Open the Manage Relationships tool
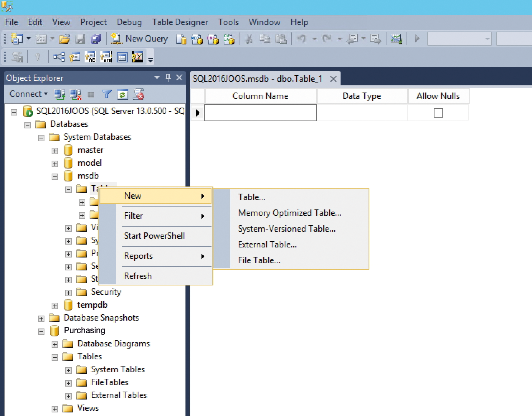 tap(58, 57)
